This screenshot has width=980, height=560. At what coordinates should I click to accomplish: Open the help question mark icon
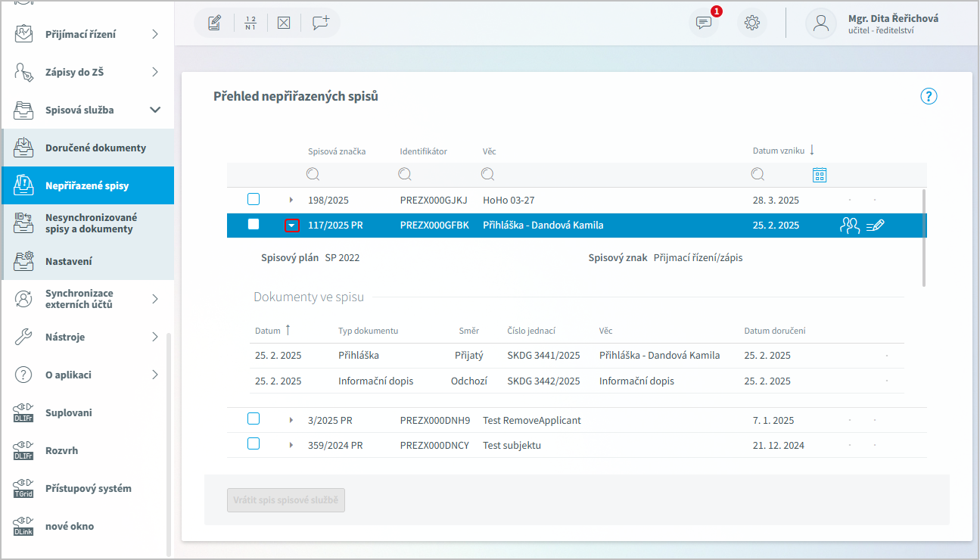[929, 96]
